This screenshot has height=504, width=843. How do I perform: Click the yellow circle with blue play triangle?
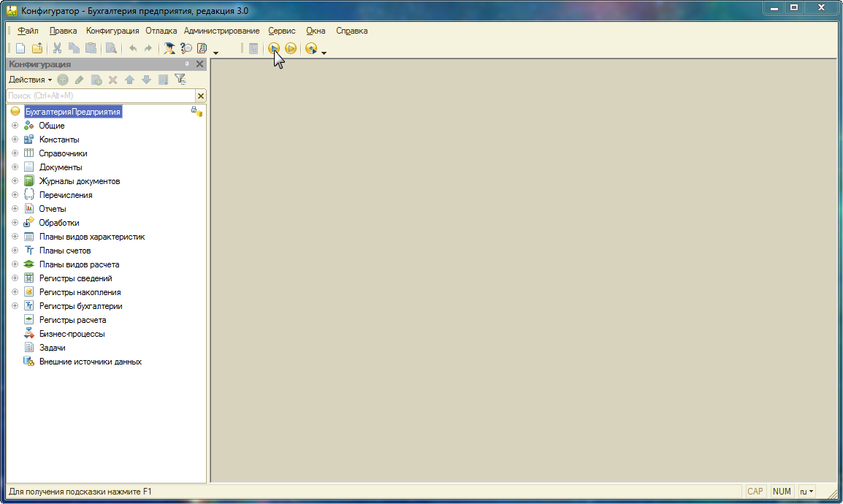click(274, 48)
